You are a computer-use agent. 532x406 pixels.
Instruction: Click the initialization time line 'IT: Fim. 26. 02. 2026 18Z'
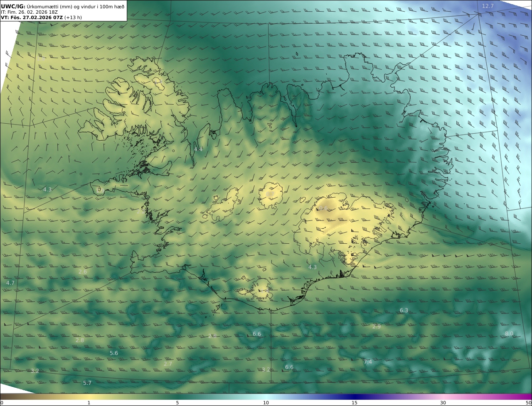[x=29, y=12]
